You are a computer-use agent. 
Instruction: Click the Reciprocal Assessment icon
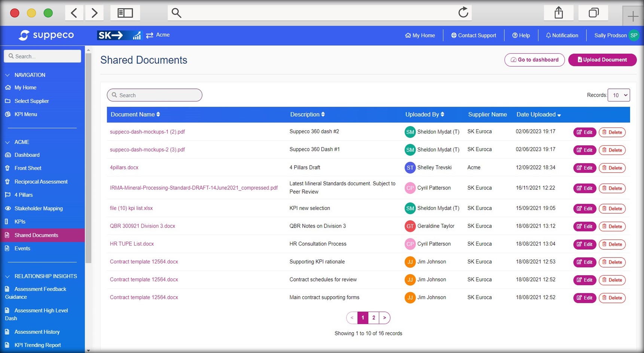[x=7, y=182]
